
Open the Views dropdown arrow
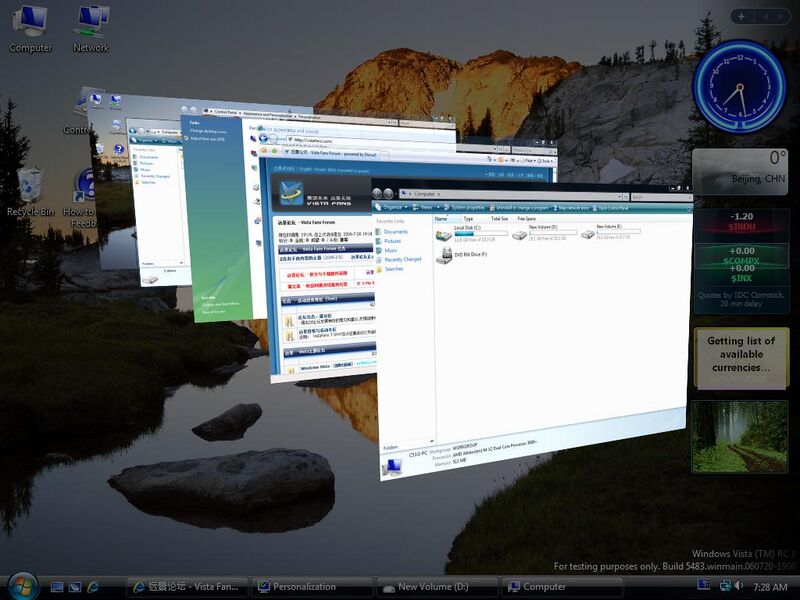point(438,207)
